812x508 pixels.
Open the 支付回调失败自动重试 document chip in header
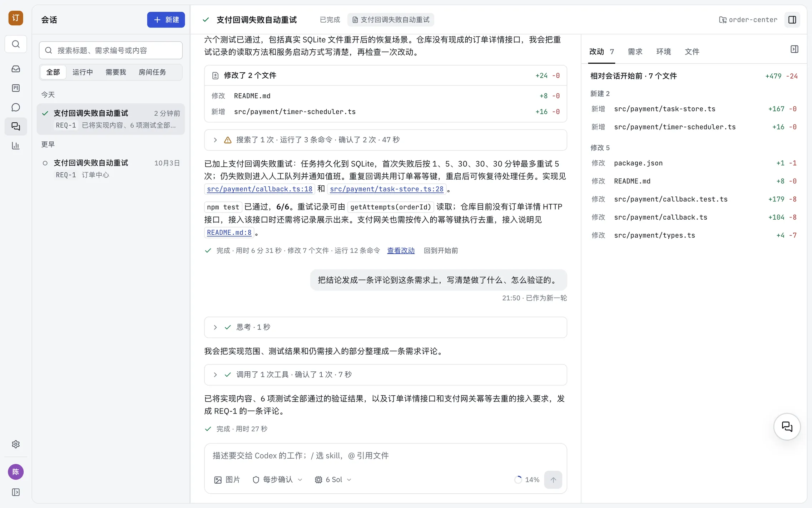(391, 20)
